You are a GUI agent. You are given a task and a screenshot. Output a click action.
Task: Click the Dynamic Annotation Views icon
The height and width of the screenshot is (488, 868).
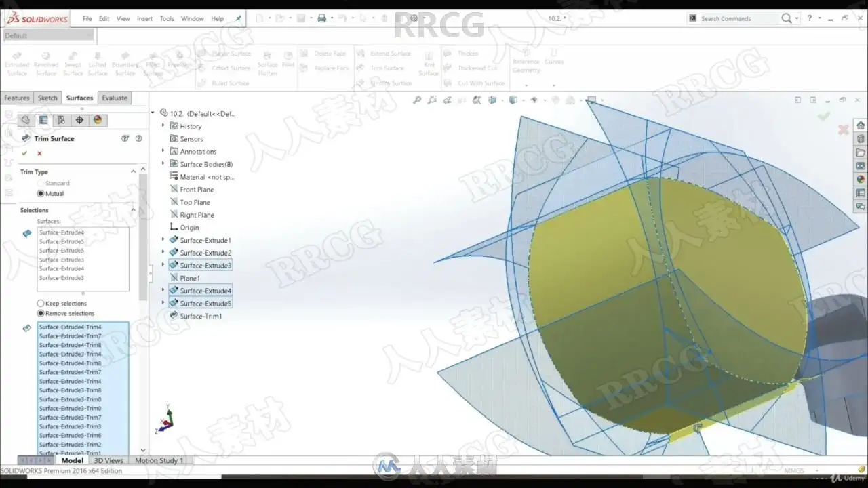click(477, 100)
